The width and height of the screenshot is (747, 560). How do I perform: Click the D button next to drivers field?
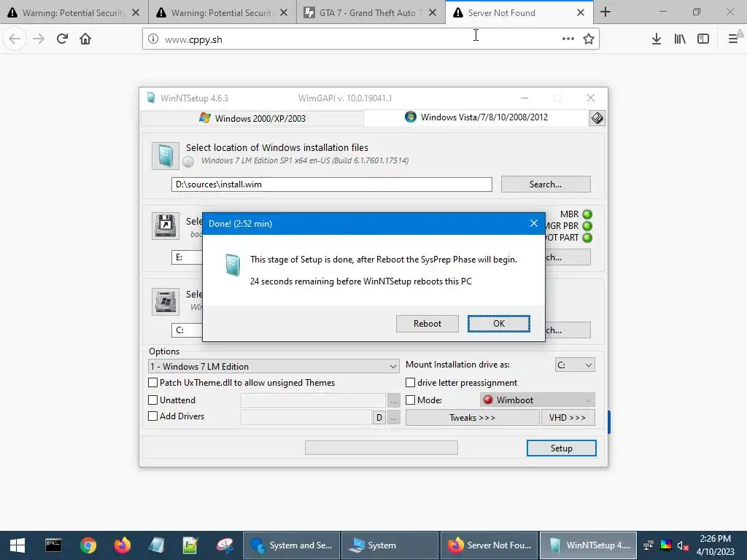(379, 418)
